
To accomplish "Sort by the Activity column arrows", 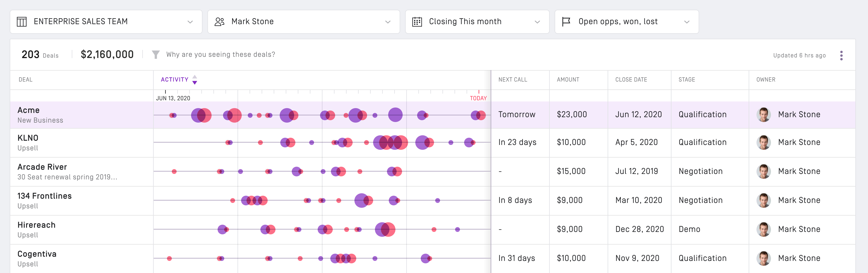I will (x=194, y=80).
